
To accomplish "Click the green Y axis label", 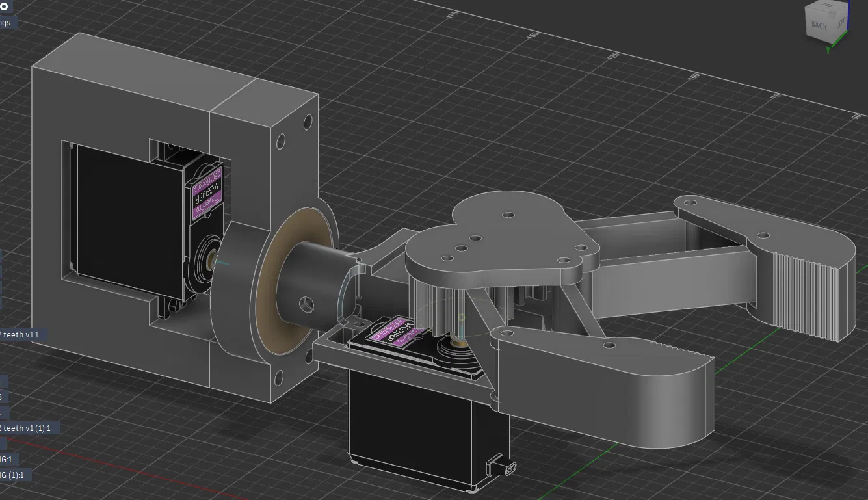I will (828, 49).
